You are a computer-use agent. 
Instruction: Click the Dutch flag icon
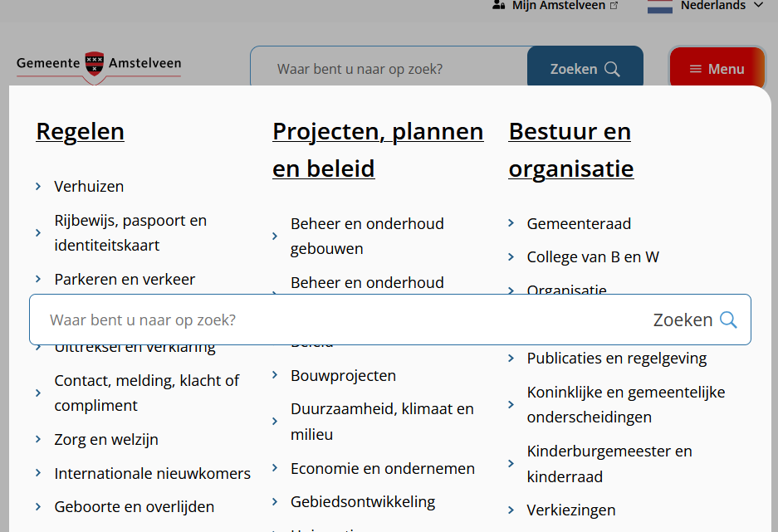click(660, 6)
